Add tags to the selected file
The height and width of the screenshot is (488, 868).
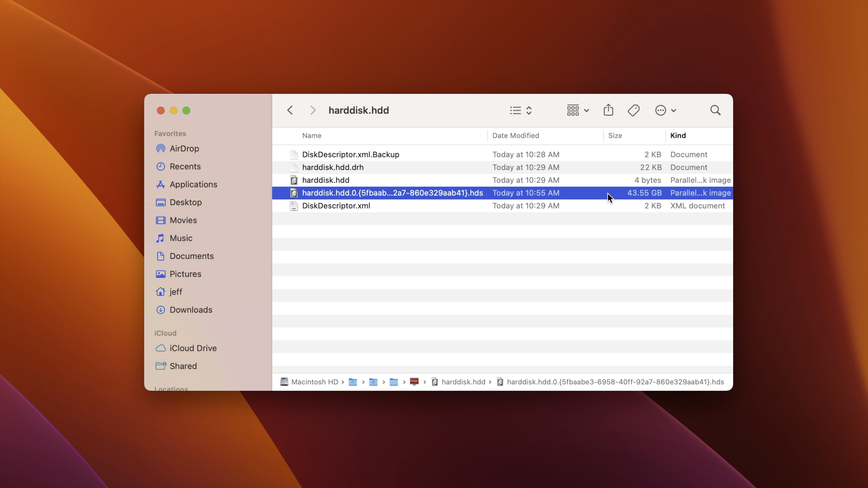coord(633,110)
